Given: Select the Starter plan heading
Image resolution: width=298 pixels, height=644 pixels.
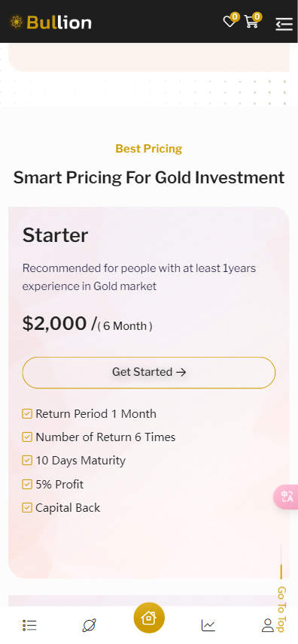Looking at the screenshot, I should (x=55, y=235).
